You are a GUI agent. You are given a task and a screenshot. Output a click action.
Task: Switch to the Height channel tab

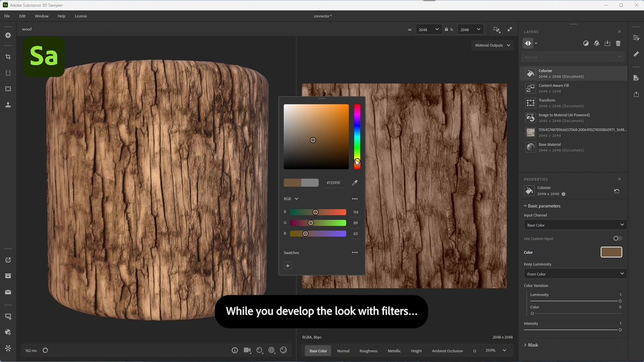click(416, 351)
